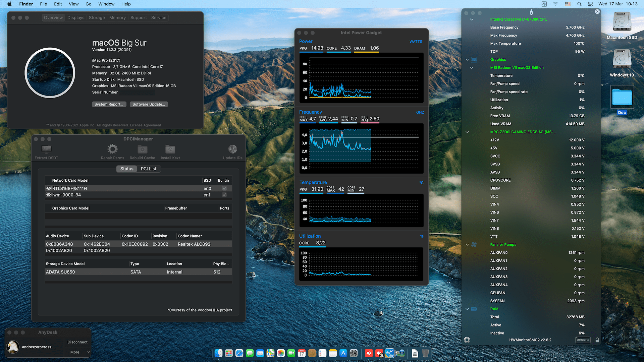This screenshot has width=644, height=362.
Task: Open Spotlight search in menu bar
Action: [x=579, y=4]
